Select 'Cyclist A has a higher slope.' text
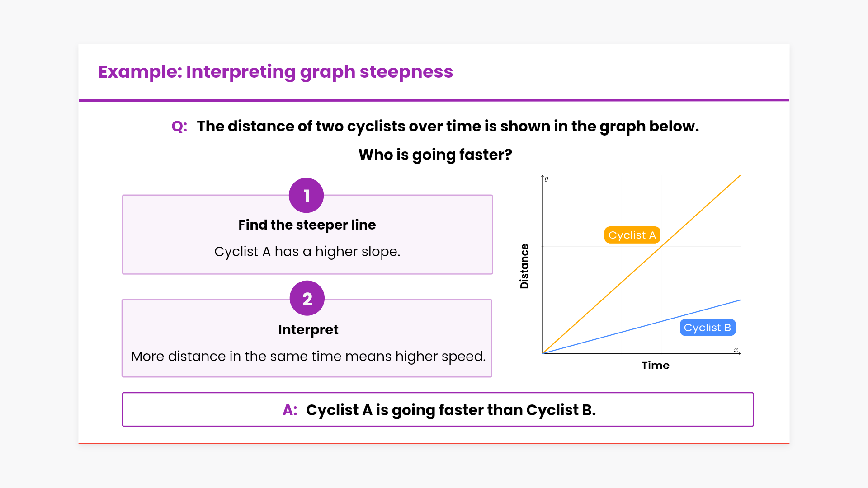The image size is (868, 488). coord(307,251)
